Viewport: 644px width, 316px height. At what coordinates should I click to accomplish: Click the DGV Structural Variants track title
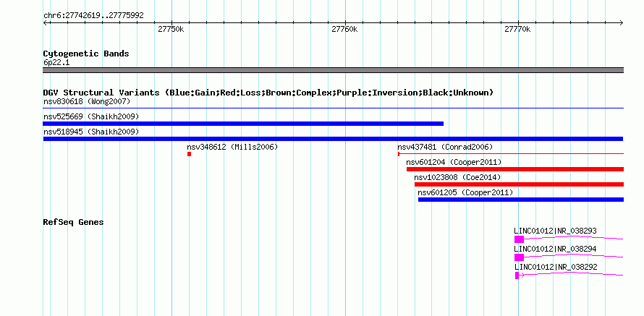coord(268,93)
